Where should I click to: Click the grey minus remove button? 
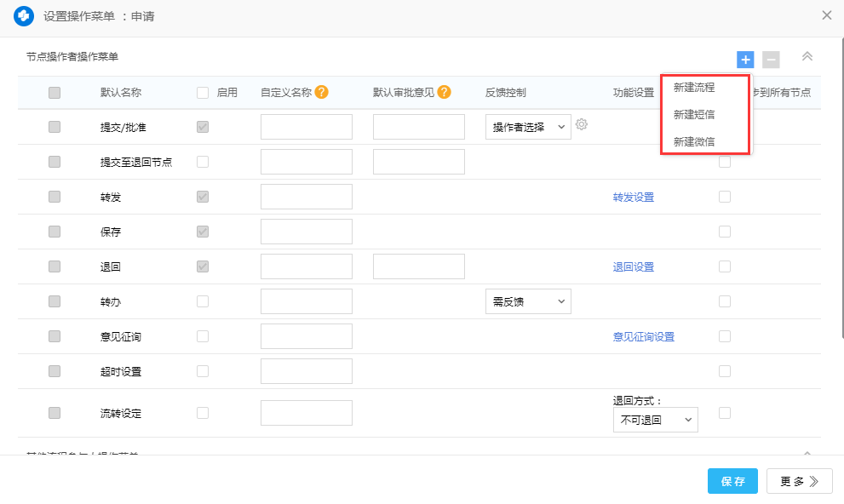point(771,60)
